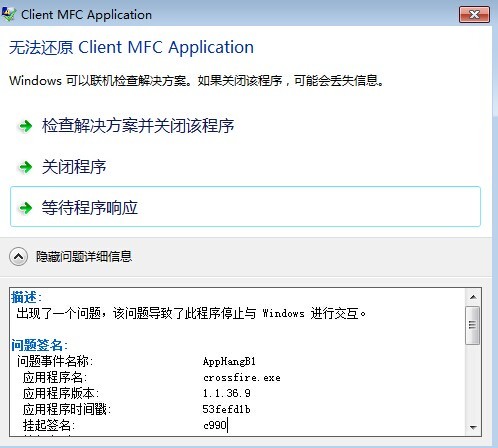Select the 关闭程序 option
Screen dimensions: 498x448
(x=74, y=167)
